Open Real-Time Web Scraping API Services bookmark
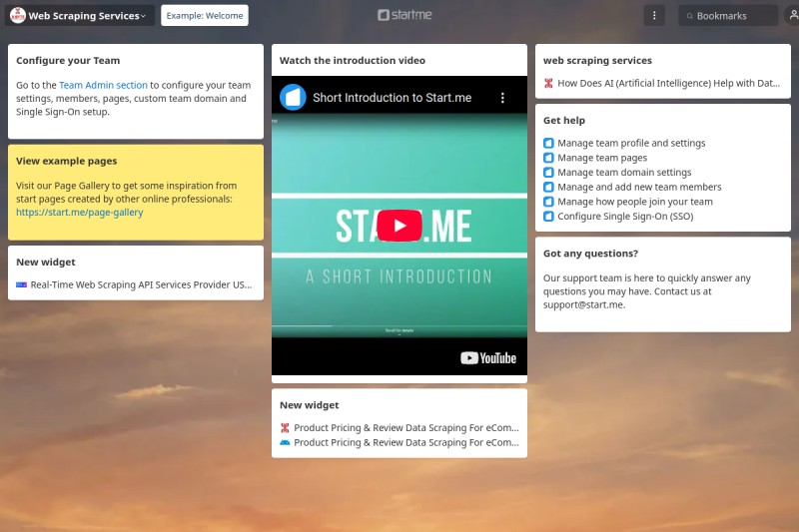The width and height of the screenshot is (799, 532). [141, 284]
